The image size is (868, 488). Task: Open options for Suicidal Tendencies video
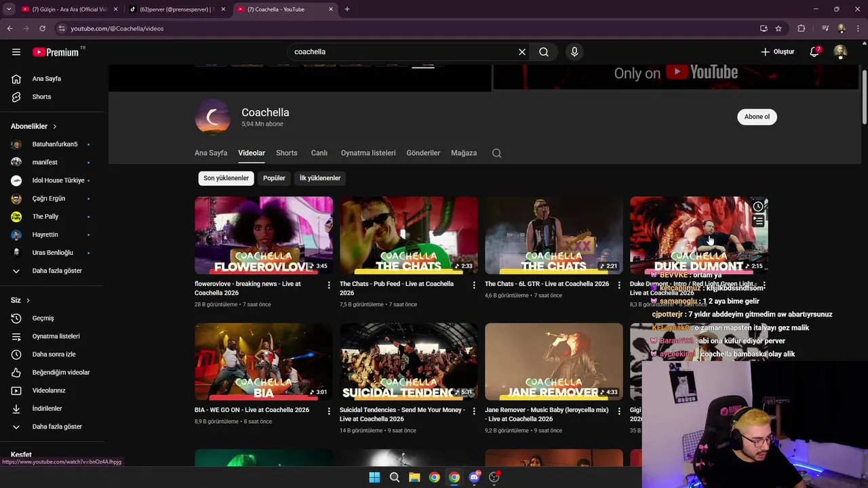474,411
